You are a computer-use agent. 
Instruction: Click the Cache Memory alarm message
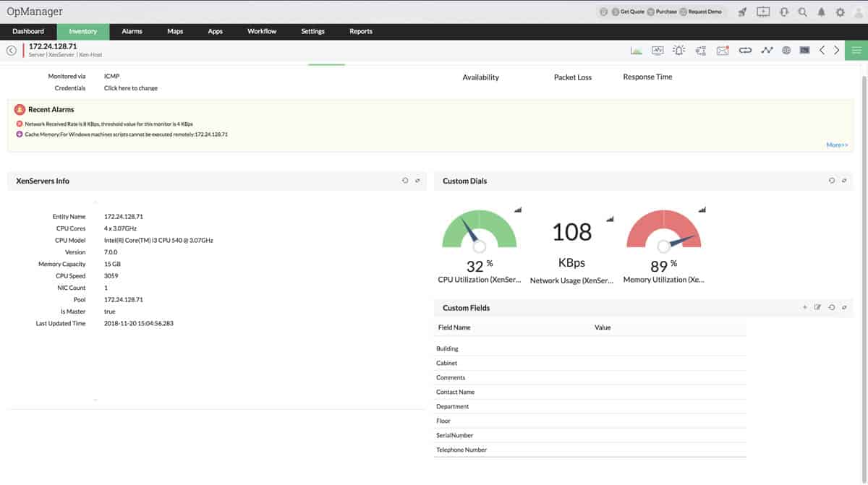(x=126, y=134)
